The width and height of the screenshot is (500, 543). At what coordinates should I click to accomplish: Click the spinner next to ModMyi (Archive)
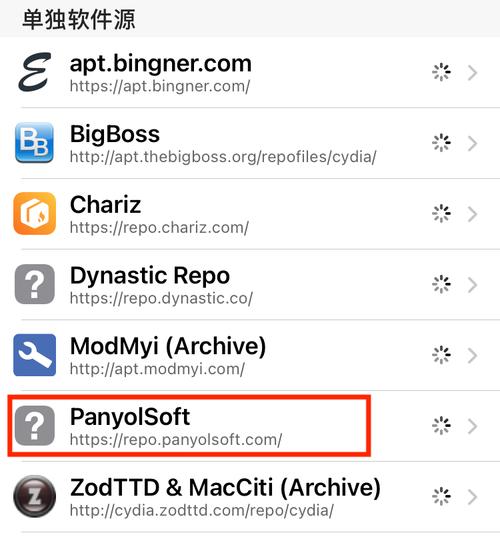click(441, 355)
